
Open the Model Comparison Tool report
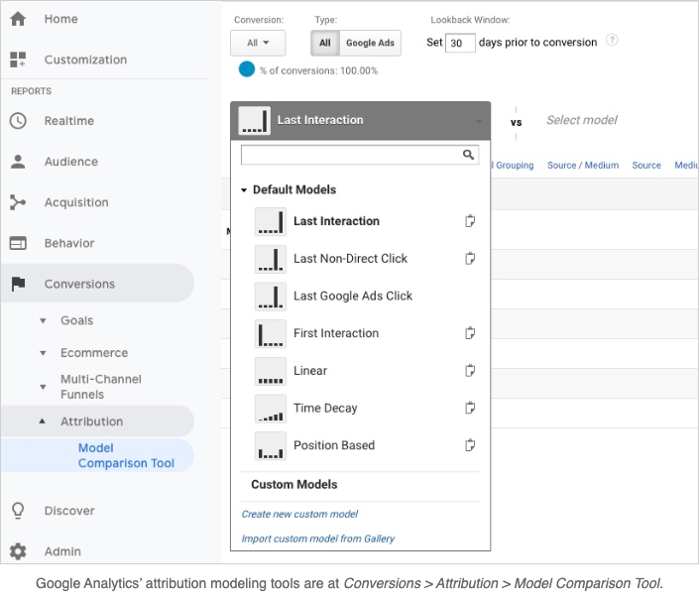pos(126,455)
